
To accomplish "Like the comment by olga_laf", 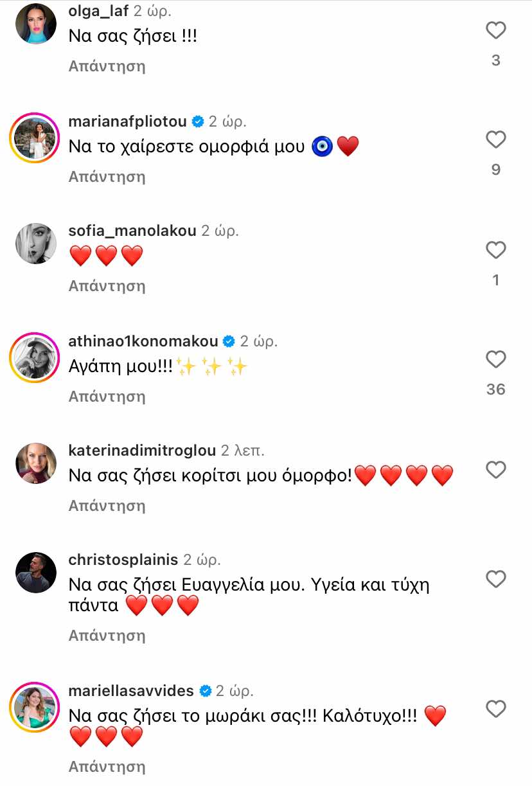I will pos(495,30).
